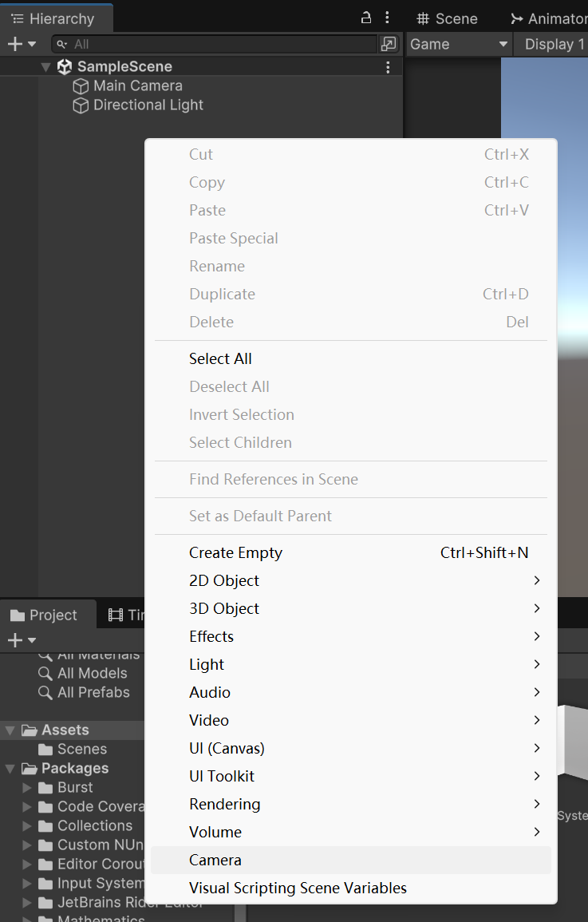
Task: Open the Hierarchy panel three-dot options menu
Action: pos(386,18)
